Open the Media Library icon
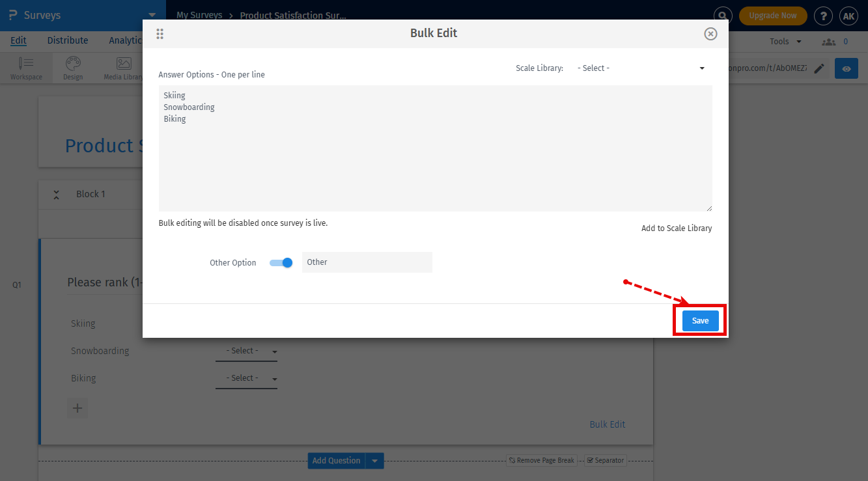The image size is (868, 481). pos(123,63)
